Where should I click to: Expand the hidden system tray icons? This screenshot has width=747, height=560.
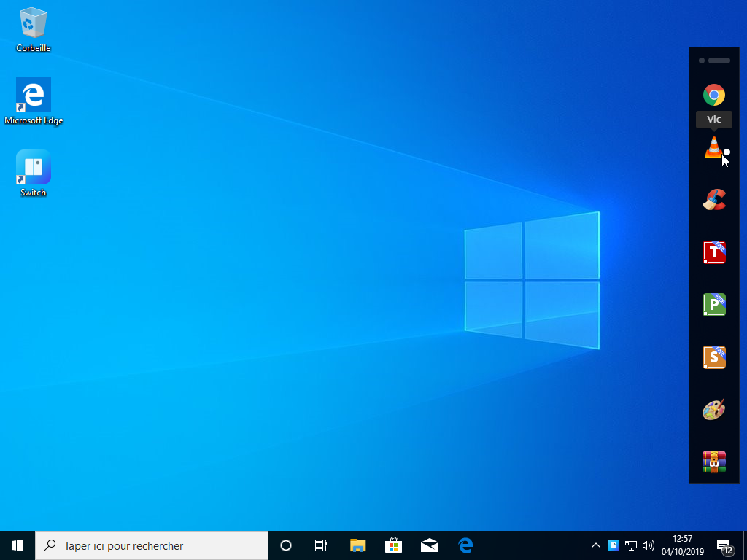595,545
